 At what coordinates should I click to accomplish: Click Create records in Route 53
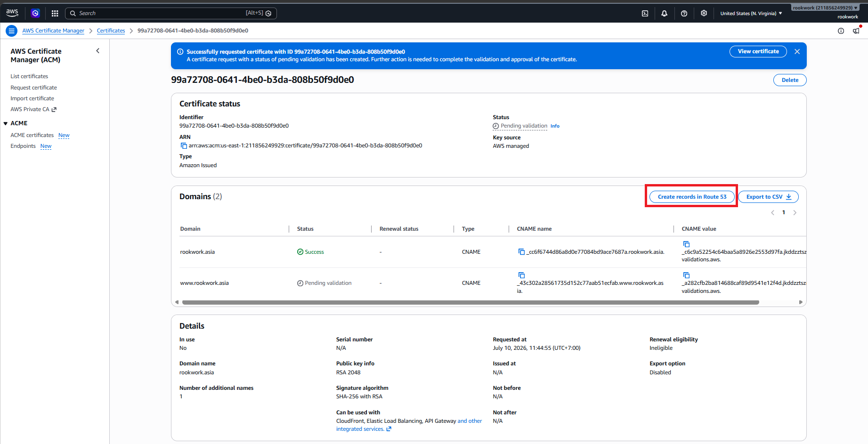[x=692, y=197]
